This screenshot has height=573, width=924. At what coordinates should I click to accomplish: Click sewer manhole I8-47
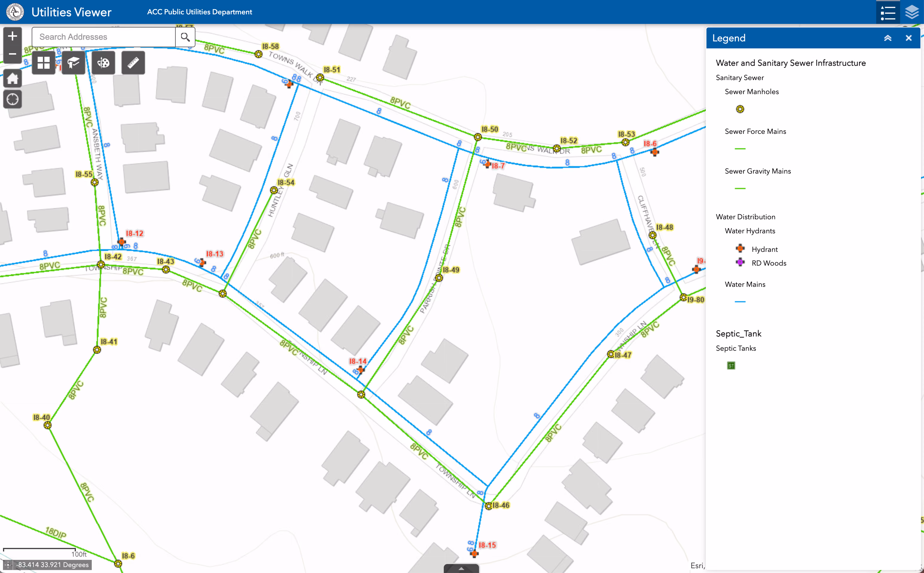[611, 354]
